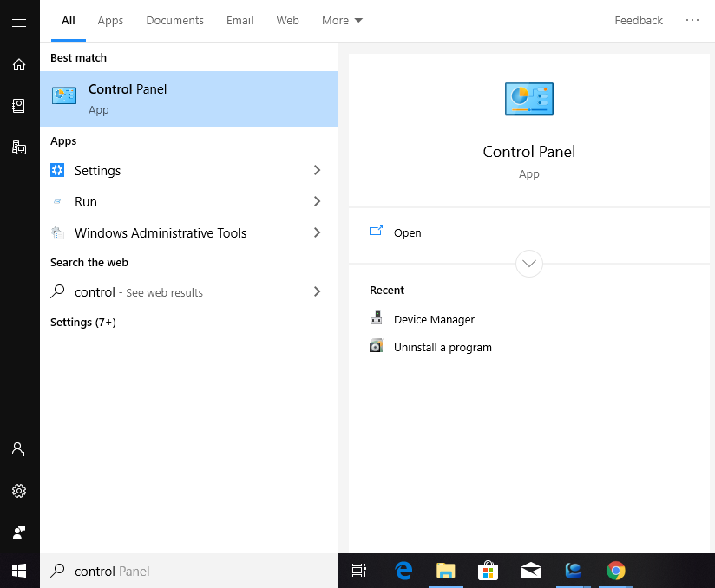Switch to the Documents search tab
The image size is (715, 588).
pyautogui.click(x=174, y=20)
